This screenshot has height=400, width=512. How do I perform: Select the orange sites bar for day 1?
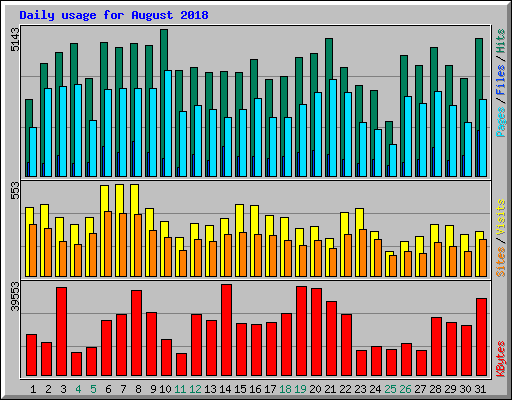pyautogui.click(x=33, y=250)
